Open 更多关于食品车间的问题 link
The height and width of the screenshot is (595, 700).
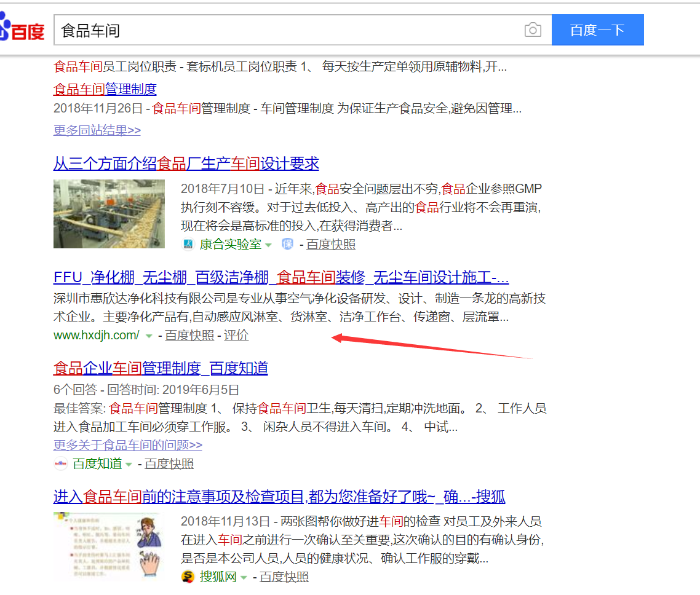[x=128, y=445]
